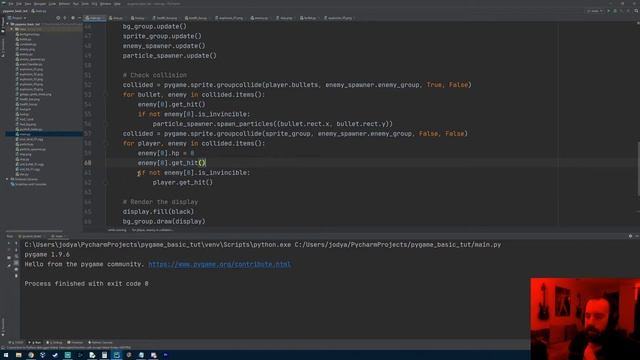Screen dimensions: 640x360
Task: Open the Project view selector dropdown
Action: click(17, 18)
